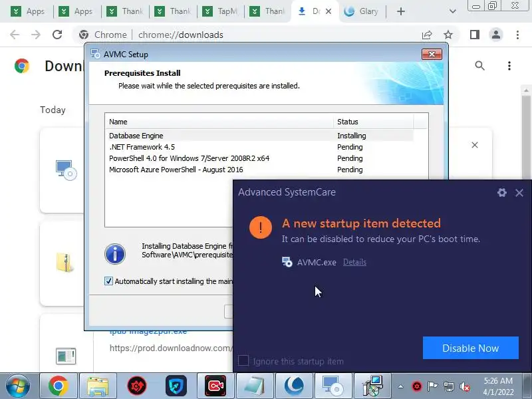Click the share page icon
This screenshot has height=399, width=532.
[427, 35]
